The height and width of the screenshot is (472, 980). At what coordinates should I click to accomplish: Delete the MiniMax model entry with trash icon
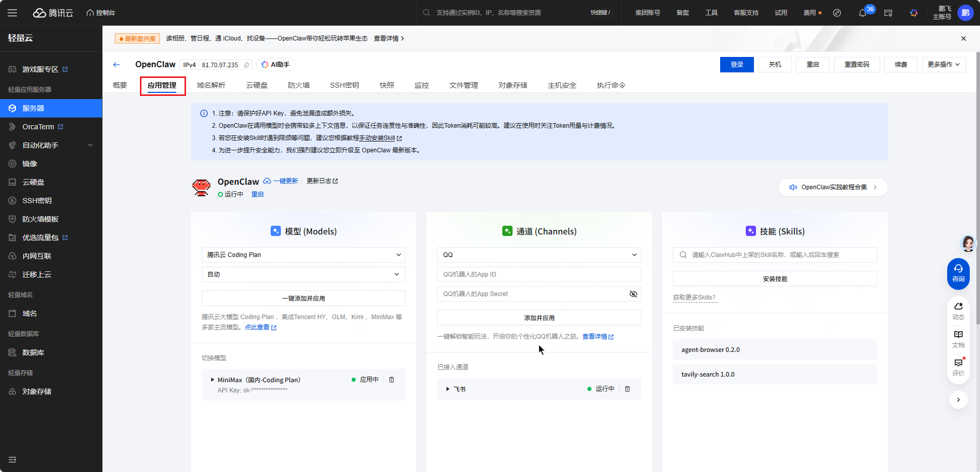(x=392, y=380)
